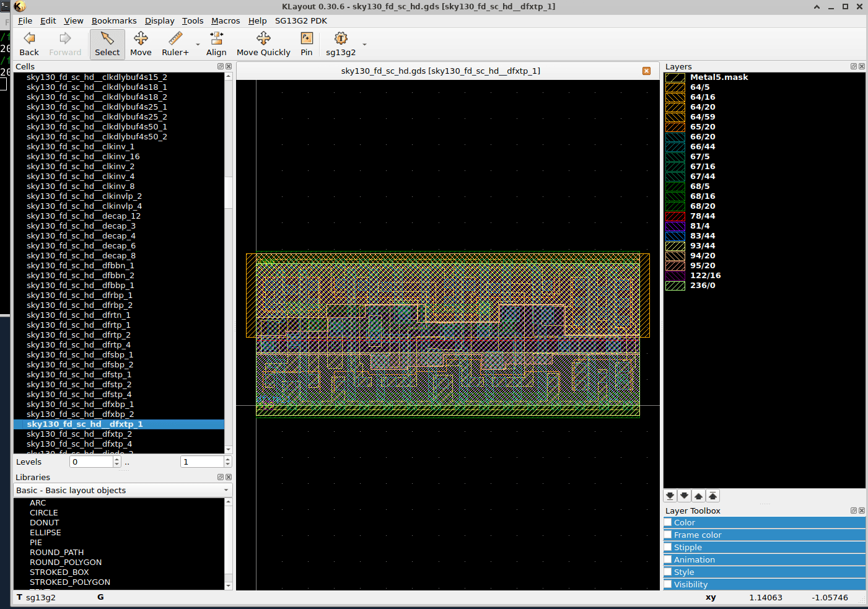868x609 pixels.
Task: Click the Align tool icon
Action: tap(216, 44)
